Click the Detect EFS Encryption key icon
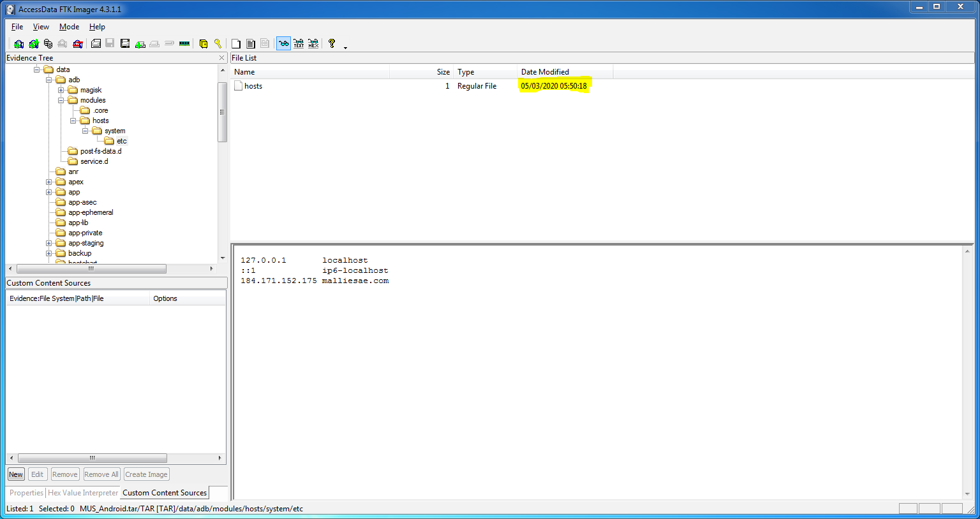Image resolution: width=980 pixels, height=519 pixels. point(218,44)
